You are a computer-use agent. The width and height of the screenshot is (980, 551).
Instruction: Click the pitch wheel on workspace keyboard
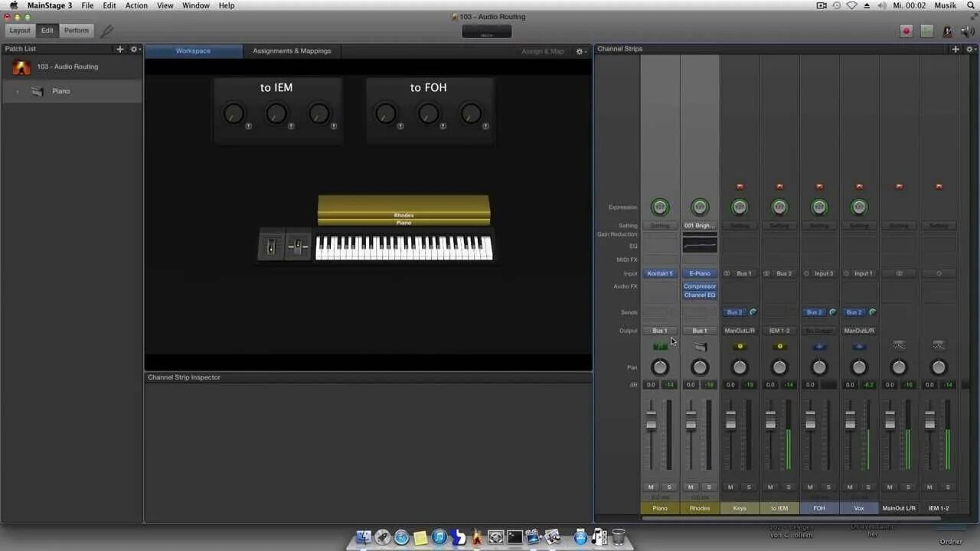271,246
